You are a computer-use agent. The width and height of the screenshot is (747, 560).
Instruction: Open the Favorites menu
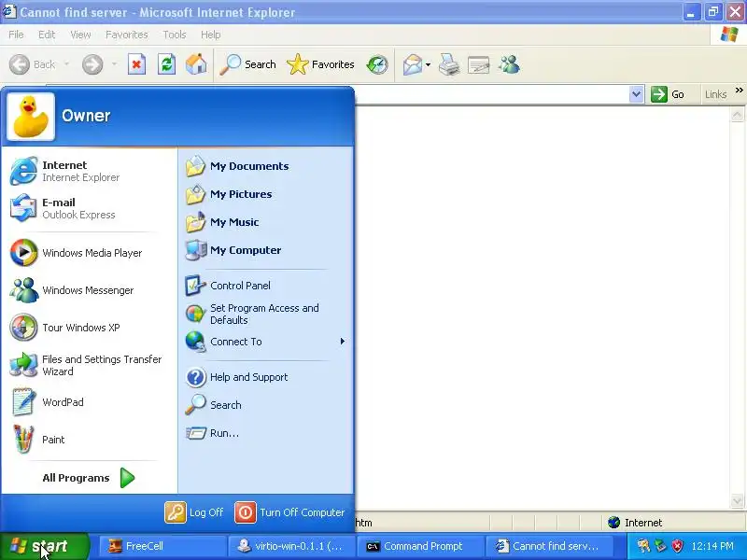click(x=127, y=35)
